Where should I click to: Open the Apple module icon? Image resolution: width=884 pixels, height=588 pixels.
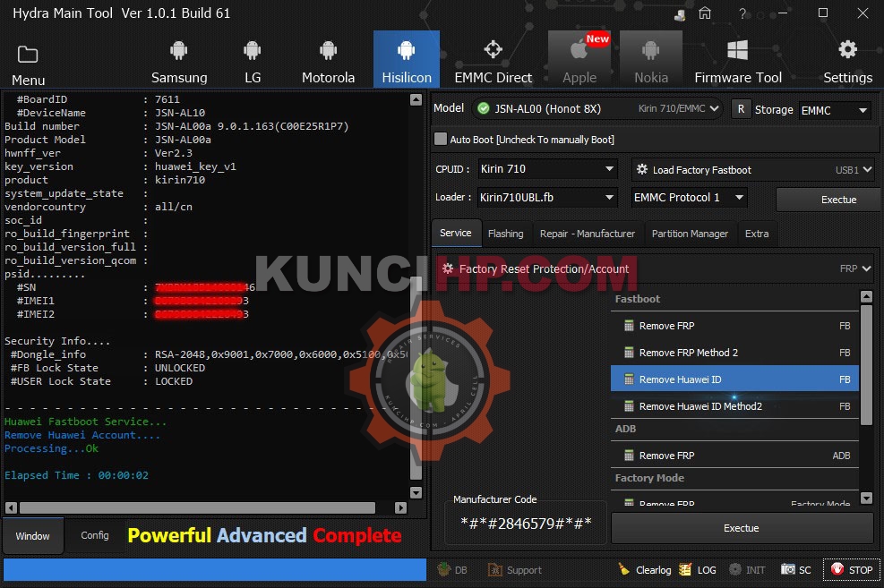[579, 49]
